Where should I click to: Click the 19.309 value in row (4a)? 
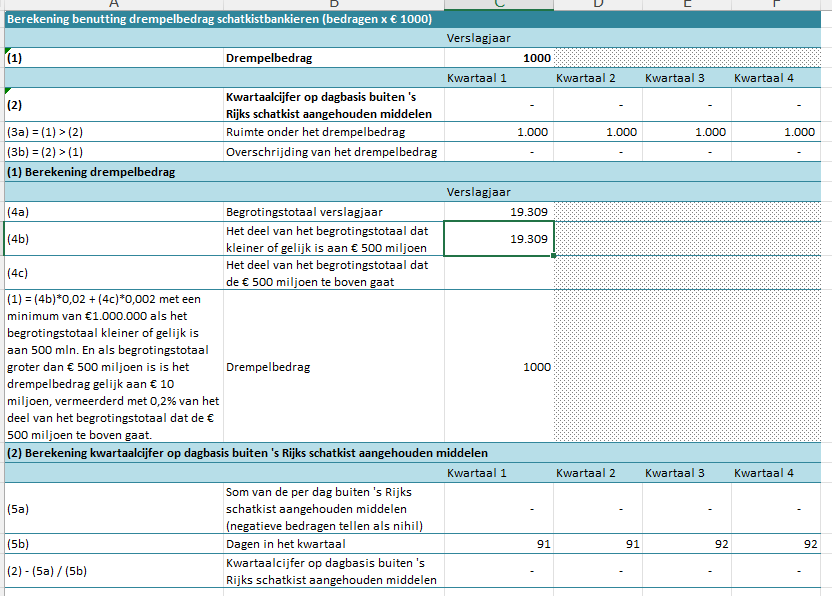[499, 212]
